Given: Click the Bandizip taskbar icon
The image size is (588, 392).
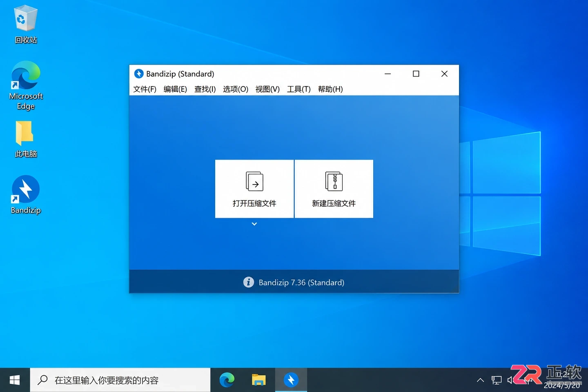Looking at the screenshot, I should (x=291, y=380).
